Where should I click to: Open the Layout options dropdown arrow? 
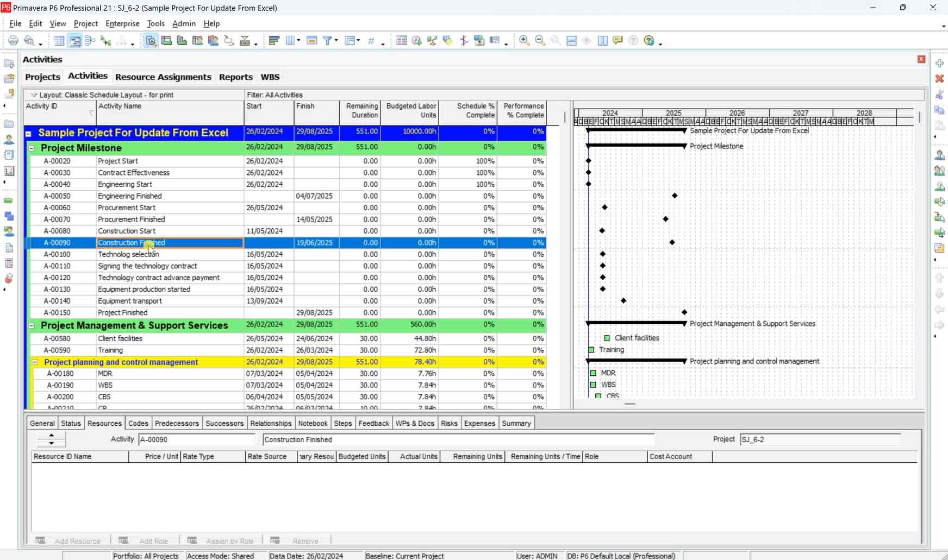click(34, 95)
